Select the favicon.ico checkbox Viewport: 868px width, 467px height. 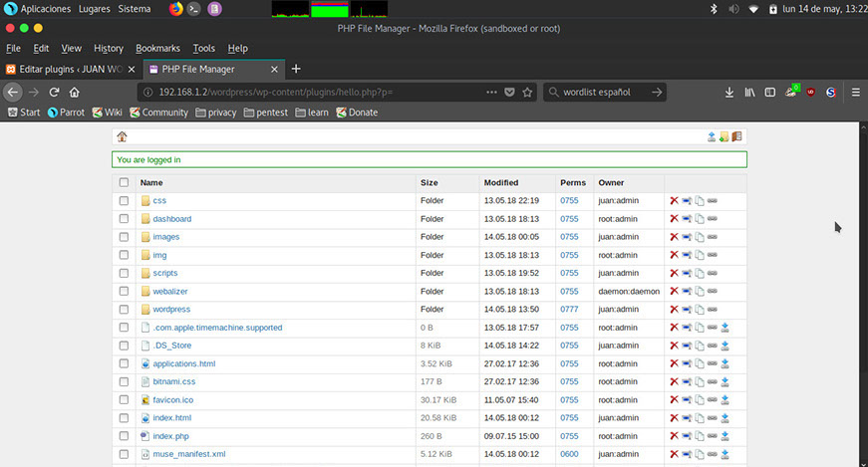pos(124,400)
